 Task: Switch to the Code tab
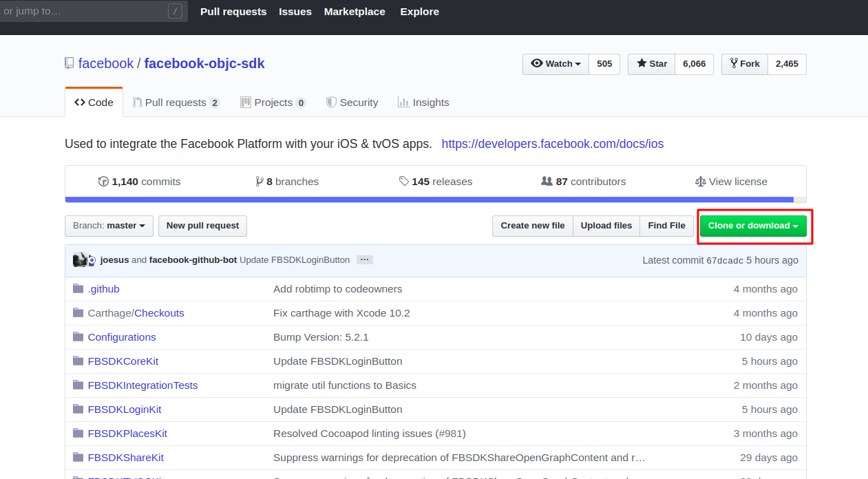coord(94,103)
